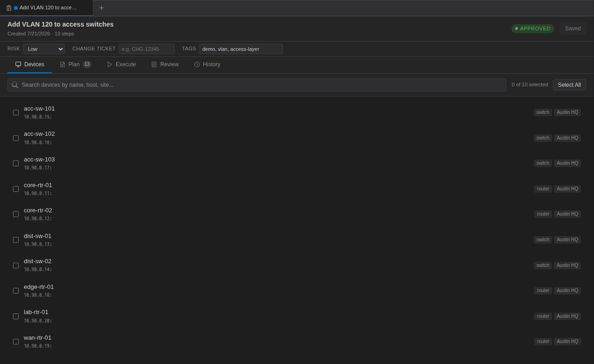Click the 0 of 10 selected counter
This screenshot has width=594, height=364.
[x=530, y=85]
